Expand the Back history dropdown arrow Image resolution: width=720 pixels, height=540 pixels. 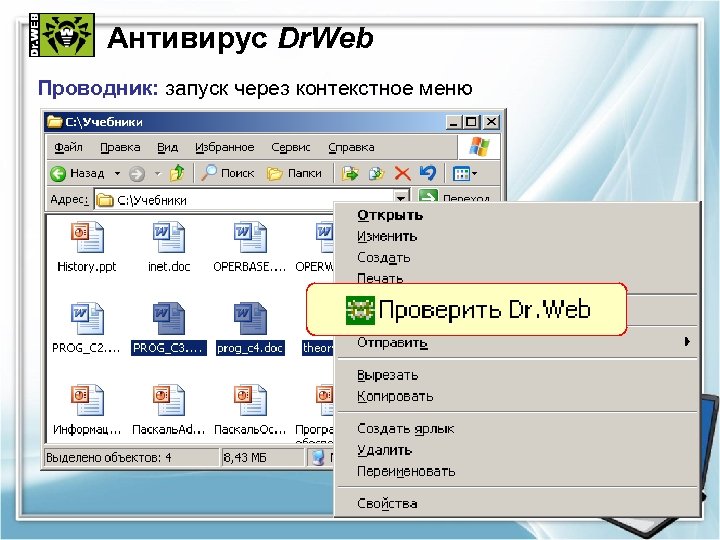pyautogui.click(x=117, y=174)
